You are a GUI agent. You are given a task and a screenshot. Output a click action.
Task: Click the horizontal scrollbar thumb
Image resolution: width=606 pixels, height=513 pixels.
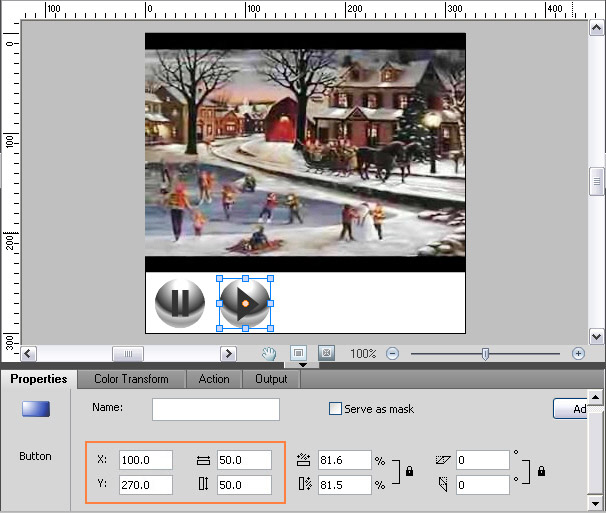(x=128, y=353)
